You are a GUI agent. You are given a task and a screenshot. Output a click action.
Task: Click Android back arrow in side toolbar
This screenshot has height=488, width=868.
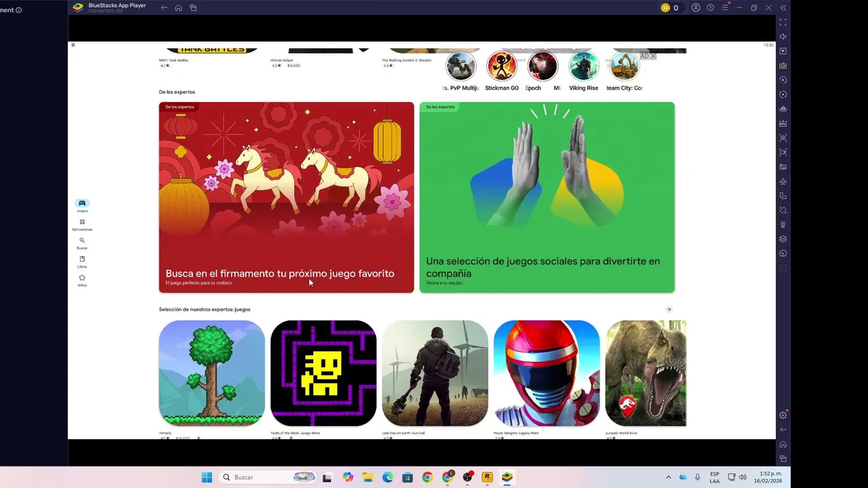tap(783, 429)
